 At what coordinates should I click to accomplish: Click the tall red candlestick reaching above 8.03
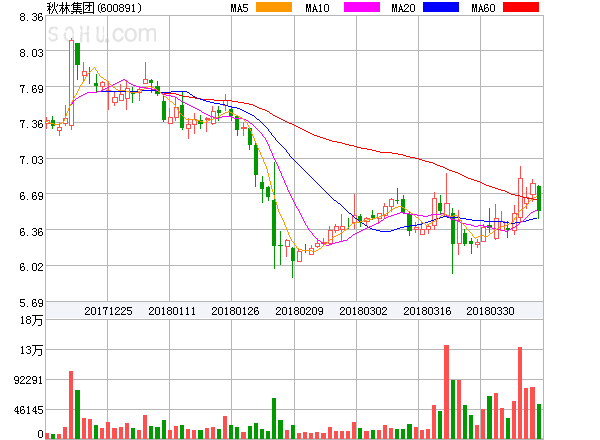[x=71, y=83]
